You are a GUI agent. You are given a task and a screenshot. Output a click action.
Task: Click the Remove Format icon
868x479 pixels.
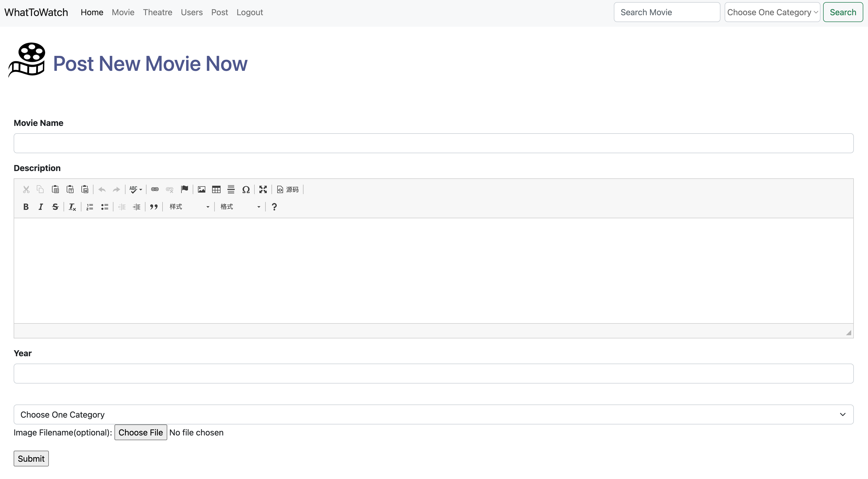click(72, 207)
